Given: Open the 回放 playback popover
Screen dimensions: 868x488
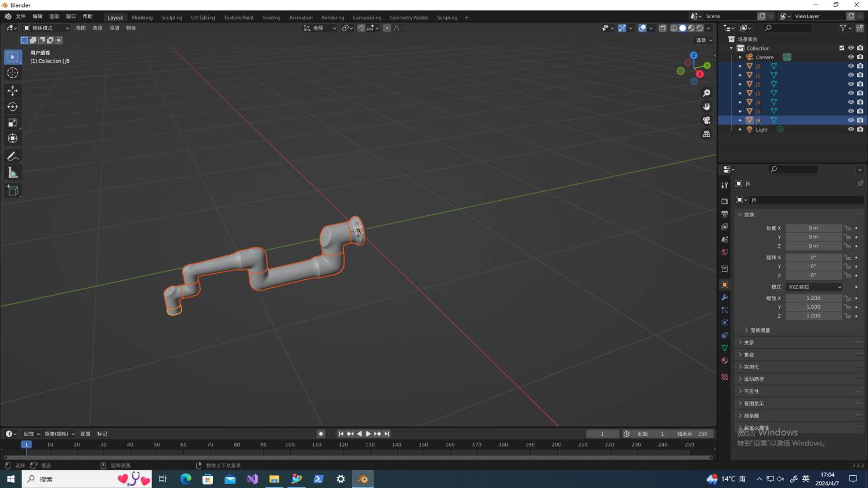Looking at the screenshot, I should pyautogui.click(x=31, y=434).
